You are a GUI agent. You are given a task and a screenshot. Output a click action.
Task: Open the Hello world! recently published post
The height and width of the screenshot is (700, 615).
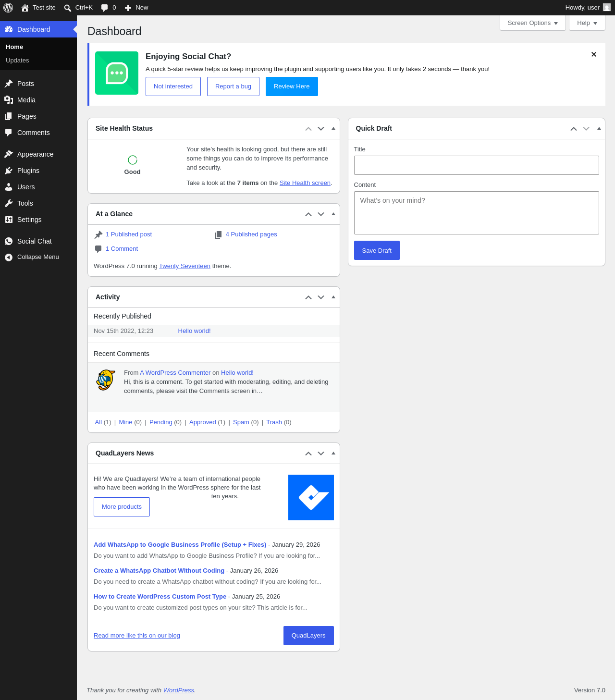click(194, 331)
